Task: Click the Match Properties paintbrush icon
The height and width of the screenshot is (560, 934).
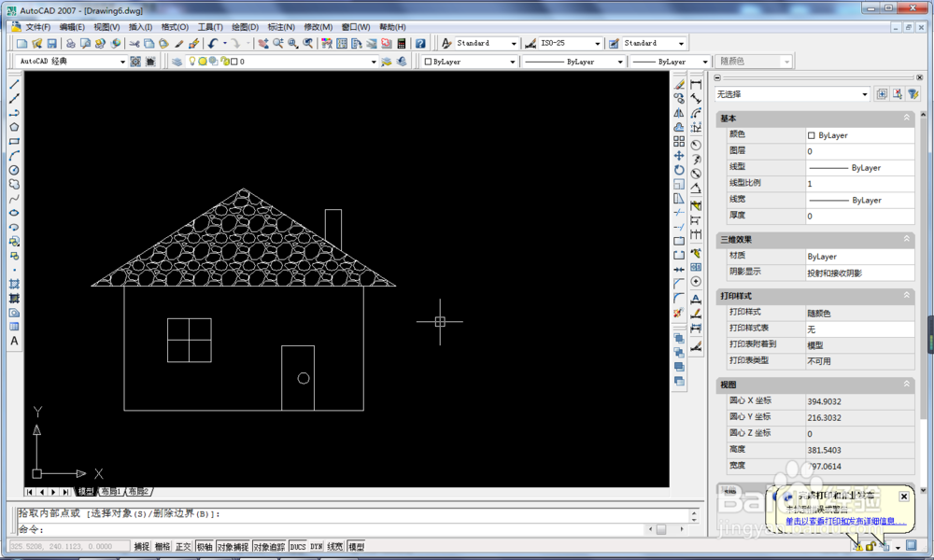Action: click(x=178, y=44)
